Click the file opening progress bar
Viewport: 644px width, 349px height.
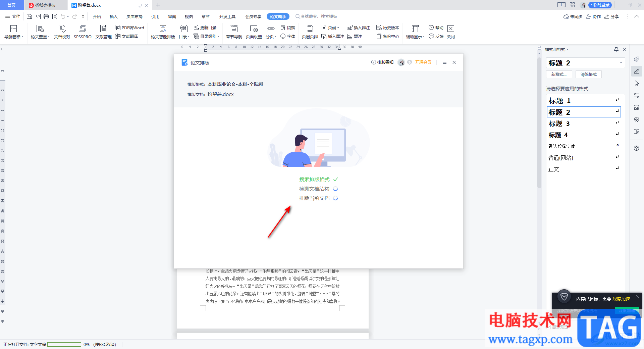(x=64, y=344)
